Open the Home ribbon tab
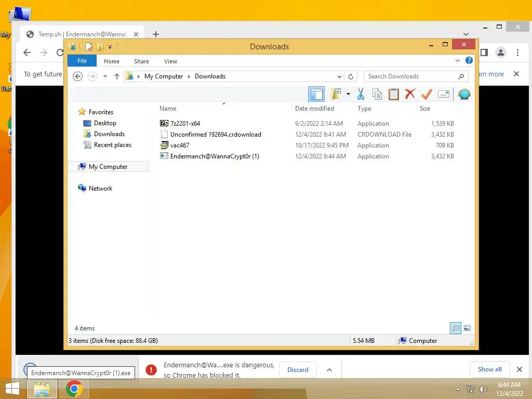 pyautogui.click(x=112, y=61)
